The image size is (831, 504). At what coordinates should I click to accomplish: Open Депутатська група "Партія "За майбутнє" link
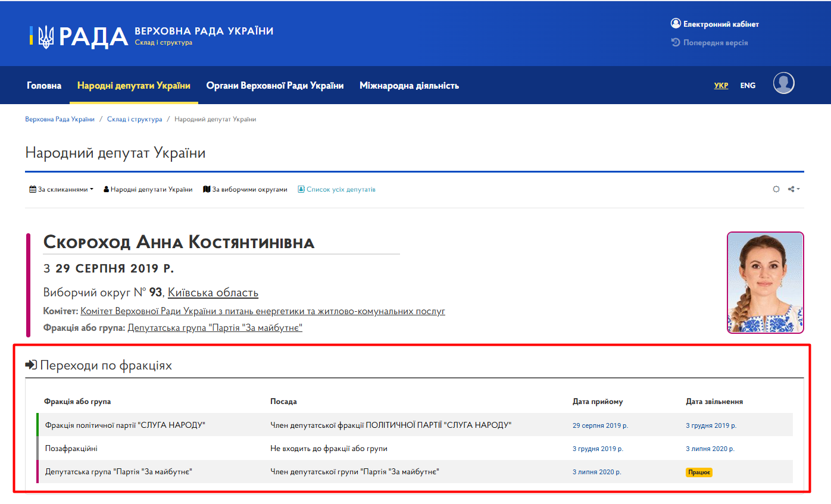pos(215,327)
